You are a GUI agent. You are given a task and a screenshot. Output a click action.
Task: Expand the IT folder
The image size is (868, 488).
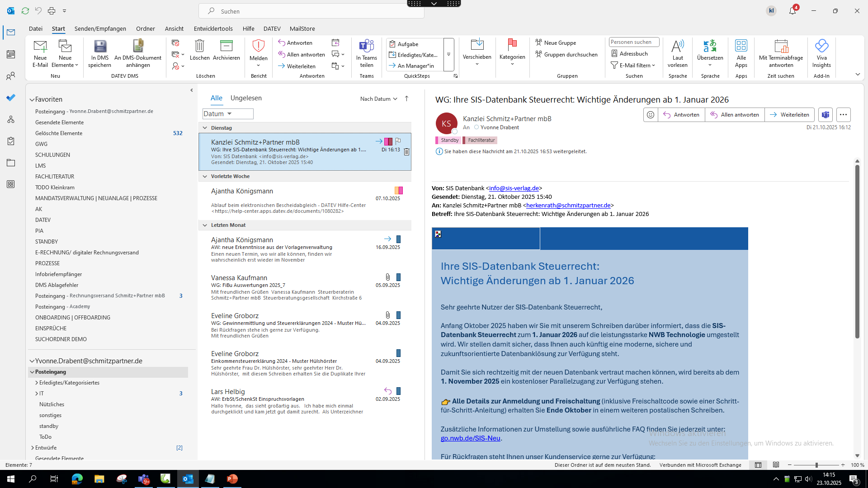pos(37,394)
